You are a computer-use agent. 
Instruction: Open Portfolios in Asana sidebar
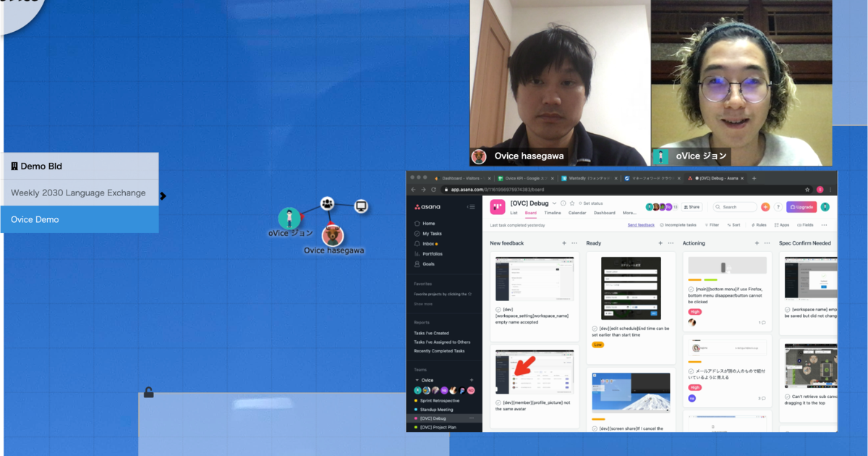[x=427, y=254]
